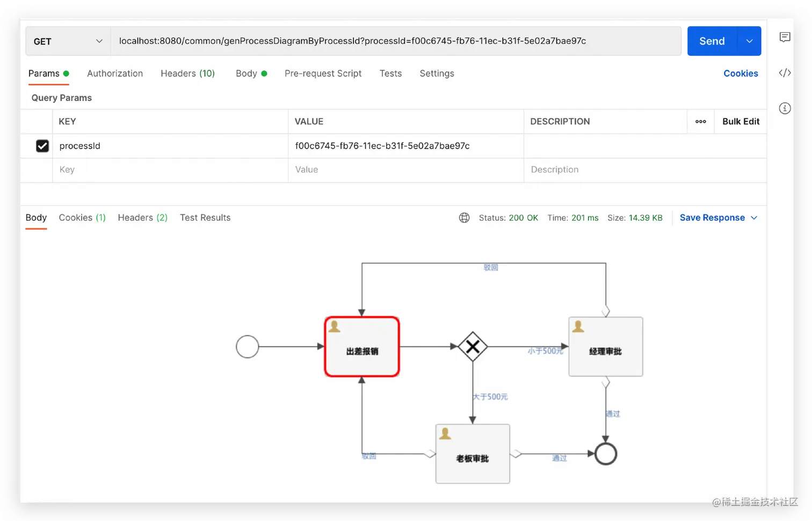812x521 pixels.
Task: Open the Cookies link
Action: coord(741,74)
